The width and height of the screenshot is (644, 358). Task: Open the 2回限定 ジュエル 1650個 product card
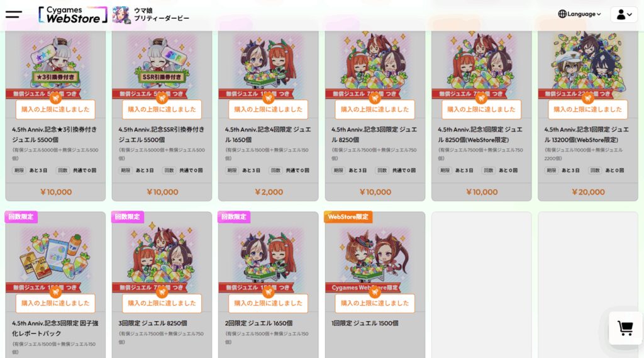pos(268,285)
